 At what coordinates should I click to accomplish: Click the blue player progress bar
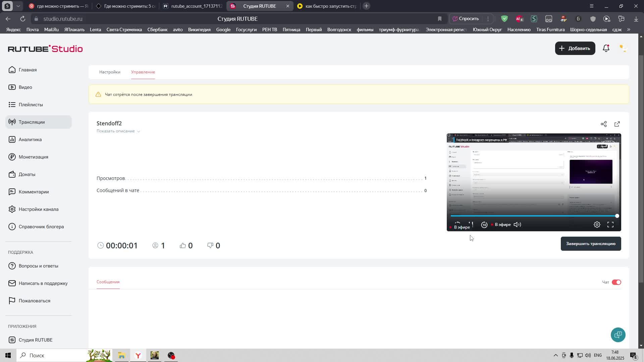pos(533,216)
